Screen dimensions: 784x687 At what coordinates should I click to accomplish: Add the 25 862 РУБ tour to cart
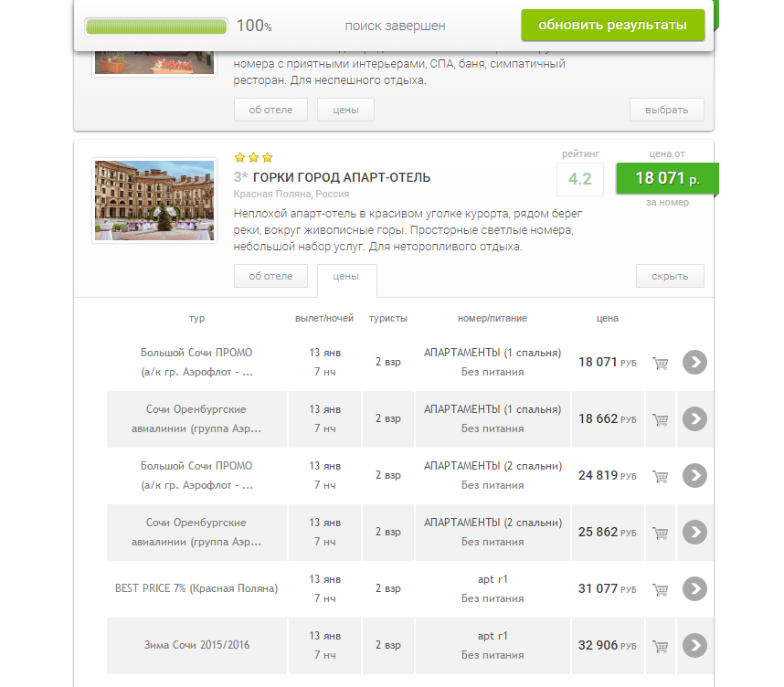pyautogui.click(x=660, y=533)
